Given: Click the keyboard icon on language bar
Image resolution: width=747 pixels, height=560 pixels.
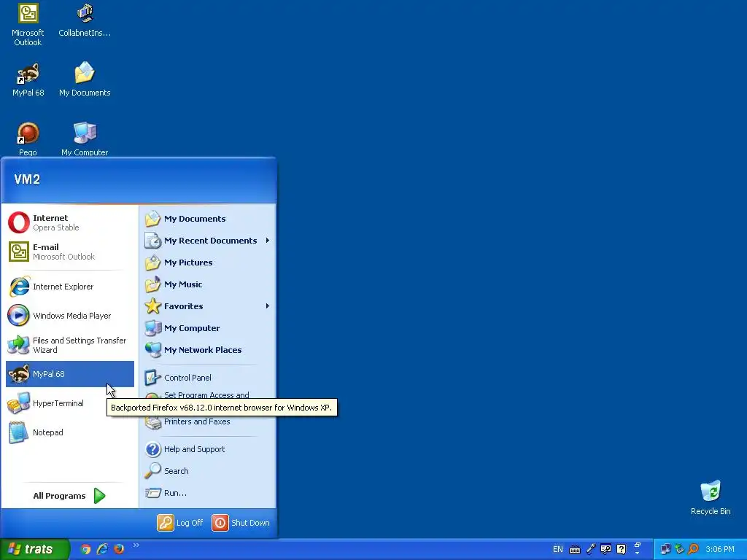Looking at the screenshot, I should pos(575,550).
